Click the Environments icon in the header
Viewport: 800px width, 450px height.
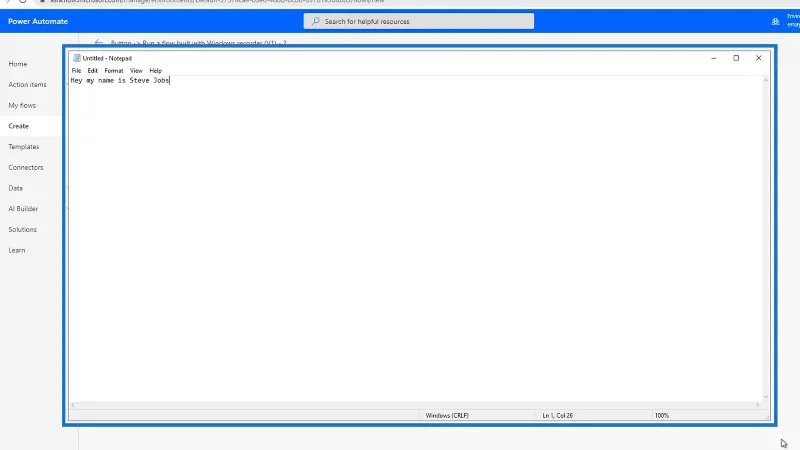click(x=776, y=21)
